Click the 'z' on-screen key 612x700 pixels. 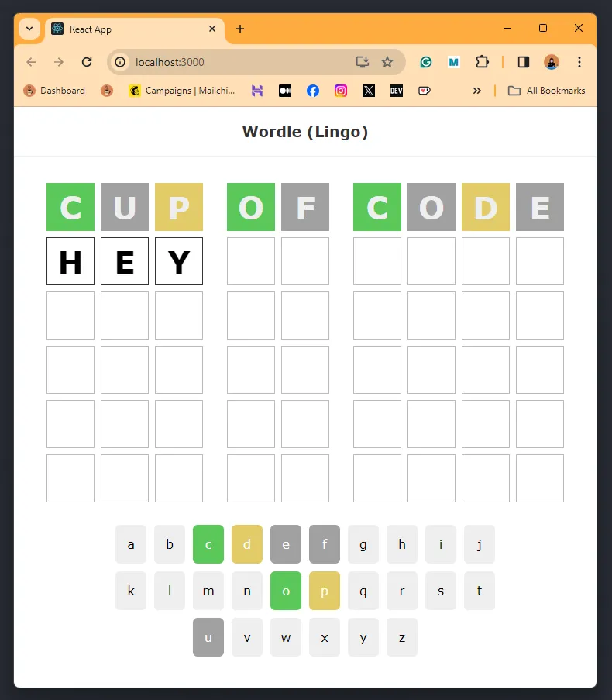click(x=402, y=637)
